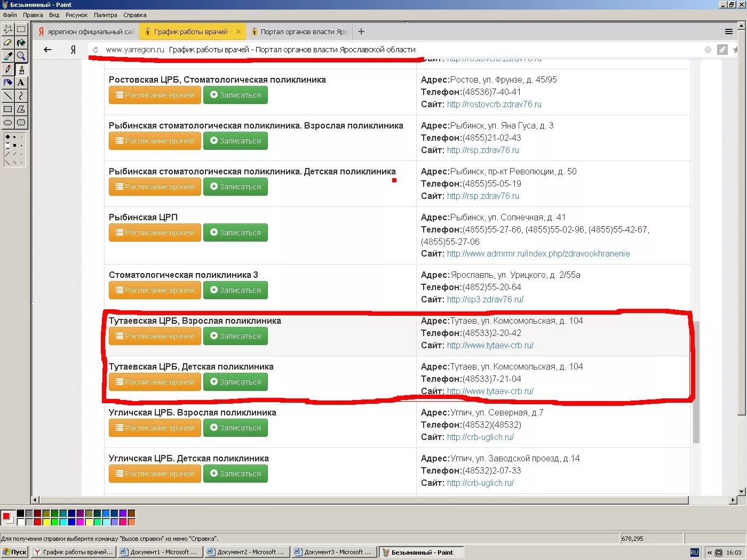747x560 pixels.
Task: Select the Rectangle shape tool
Action: pyautogui.click(x=8, y=109)
